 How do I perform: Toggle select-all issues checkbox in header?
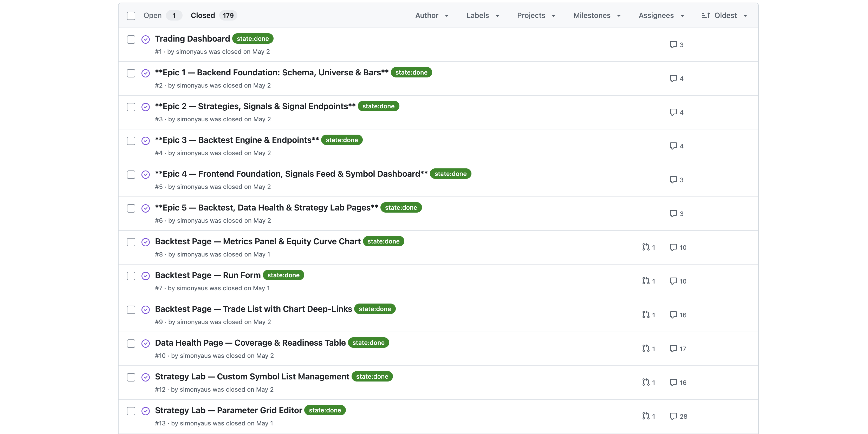[x=131, y=16]
